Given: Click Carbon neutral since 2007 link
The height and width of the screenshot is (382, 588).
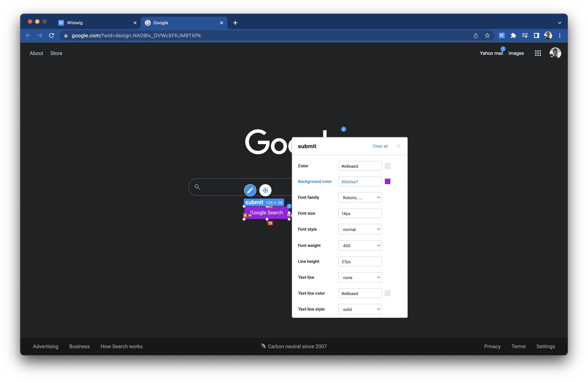Looking at the screenshot, I should coord(294,346).
